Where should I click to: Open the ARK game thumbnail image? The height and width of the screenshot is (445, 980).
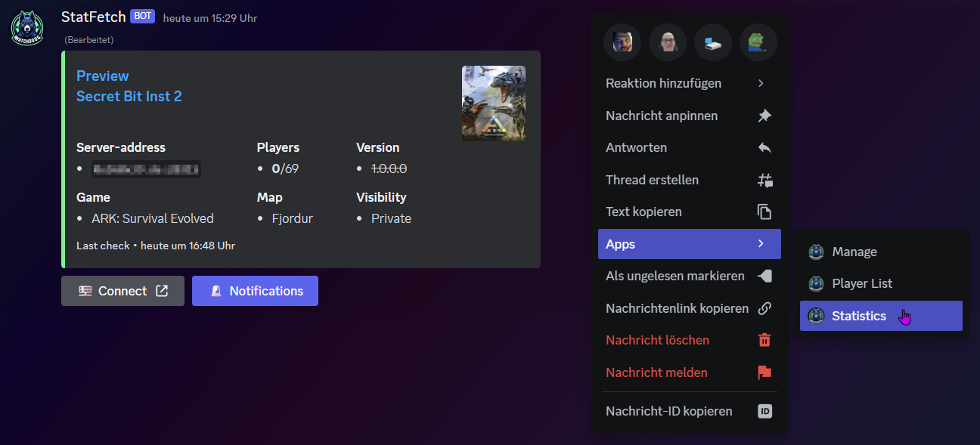pos(493,104)
